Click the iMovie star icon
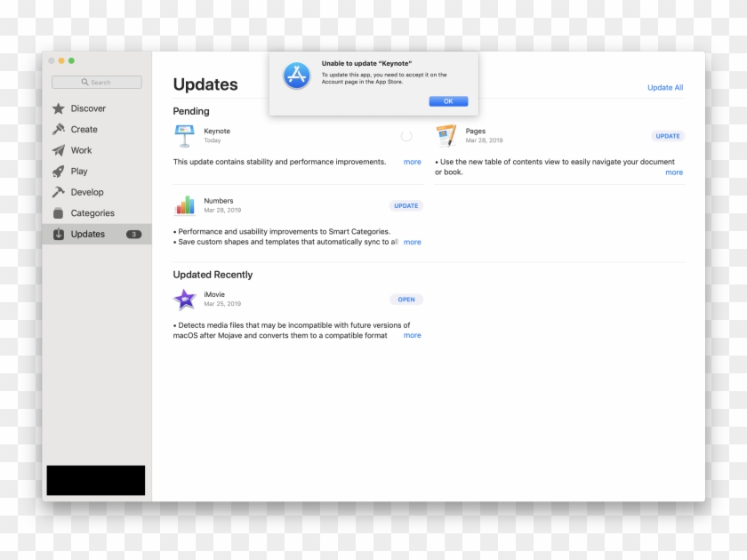The width and height of the screenshot is (747, 560). click(x=184, y=300)
